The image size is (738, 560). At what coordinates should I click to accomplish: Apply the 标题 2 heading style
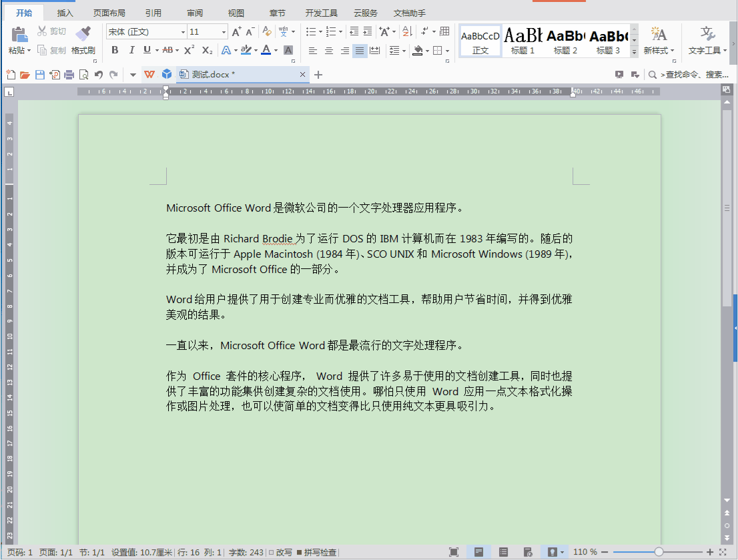565,42
